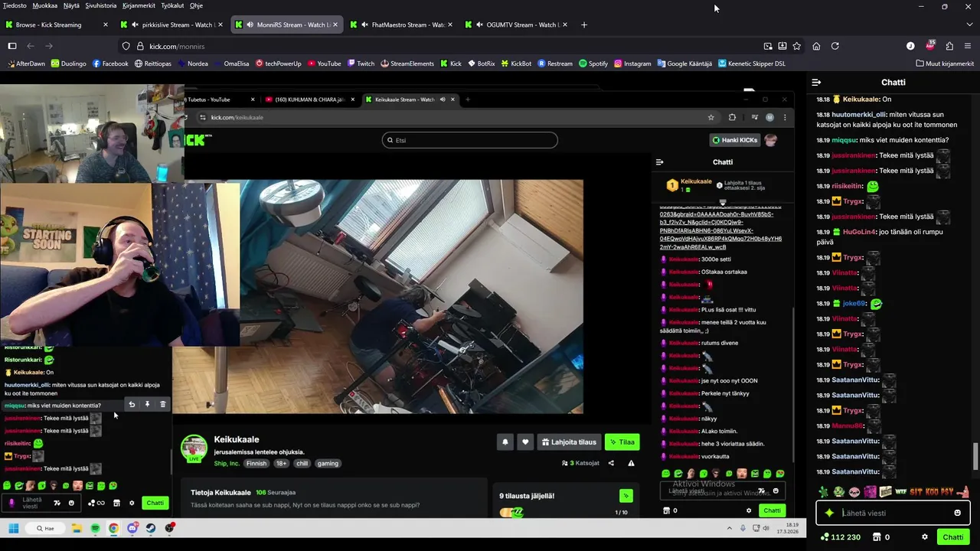Open the Twitch bookmark

point(361,64)
